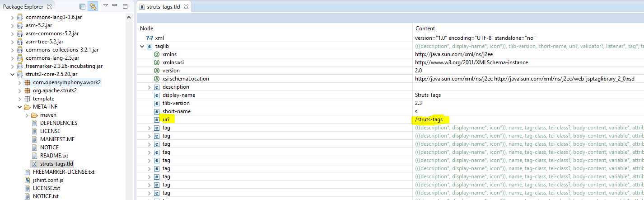Viewport: 644px width, 200px height.
Task: Select the LICENSE file under META-INF
Action: (x=50, y=131)
